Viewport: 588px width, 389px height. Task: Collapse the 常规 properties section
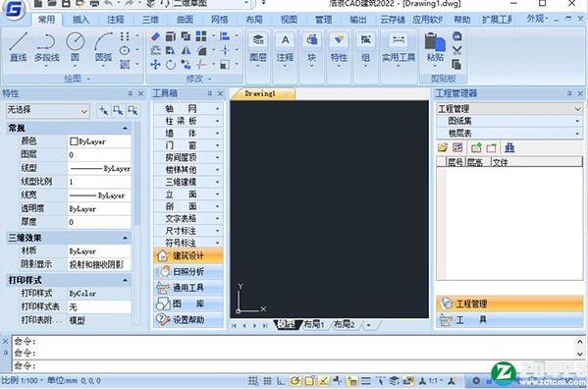click(125, 129)
